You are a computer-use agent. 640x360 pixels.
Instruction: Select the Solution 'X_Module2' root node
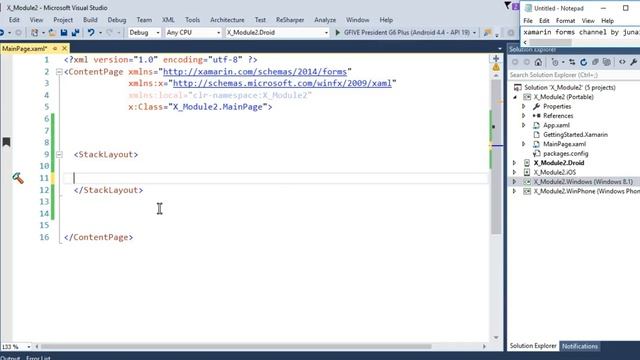tap(569, 87)
